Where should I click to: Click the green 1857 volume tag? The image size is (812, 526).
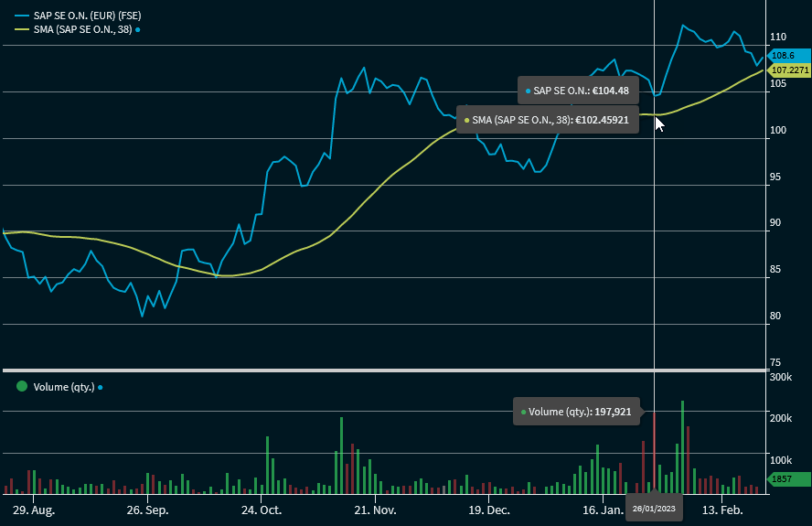click(785, 478)
